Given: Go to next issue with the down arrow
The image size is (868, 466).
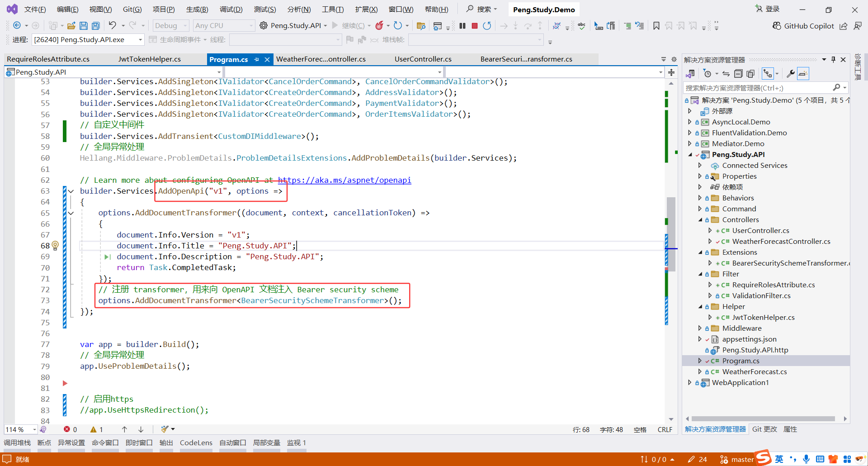Looking at the screenshot, I should point(141,429).
